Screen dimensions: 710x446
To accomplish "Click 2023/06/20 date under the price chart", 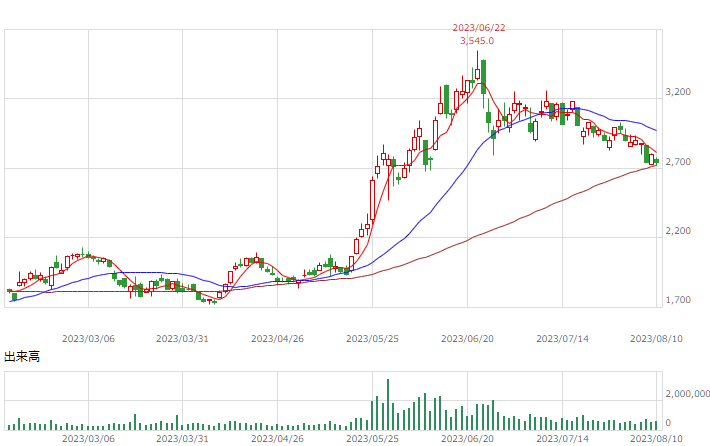I will [x=467, y=339].
